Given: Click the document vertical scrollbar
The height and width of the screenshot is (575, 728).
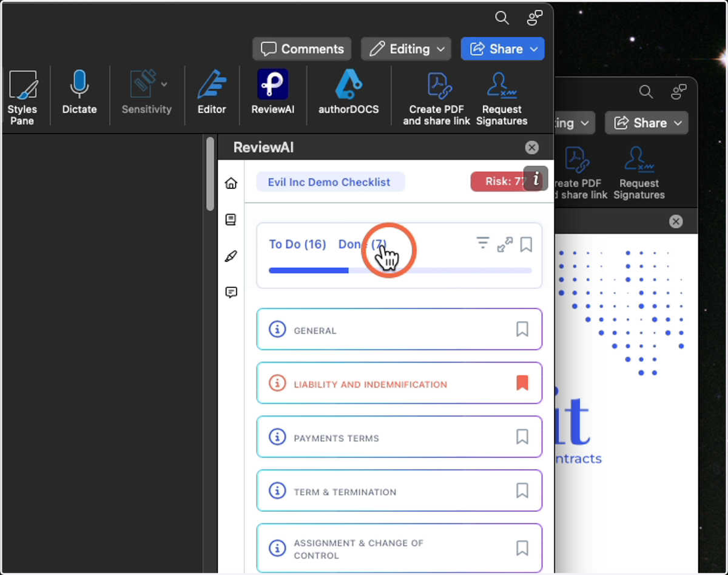Looking at the screenshot, I should point(210,174).
